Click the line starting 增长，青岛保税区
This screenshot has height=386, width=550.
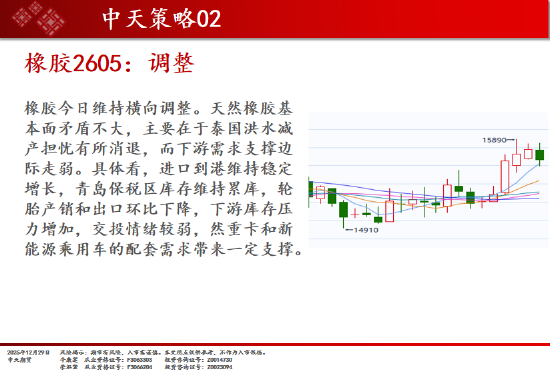[159, 189]
